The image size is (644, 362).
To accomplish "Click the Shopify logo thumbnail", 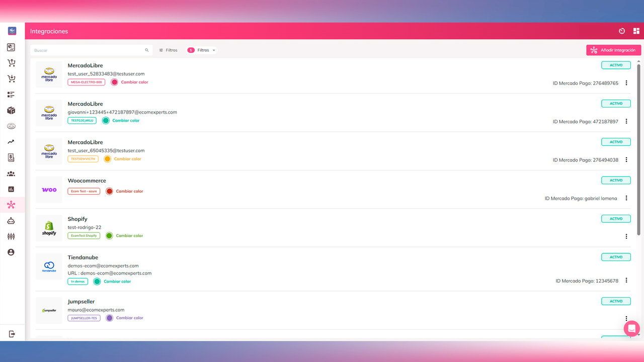I will (49, 228).
